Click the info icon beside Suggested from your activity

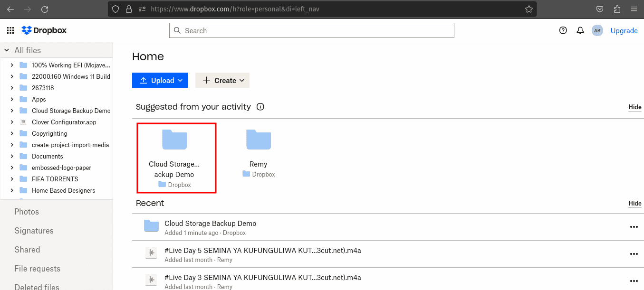click(260, 107)
